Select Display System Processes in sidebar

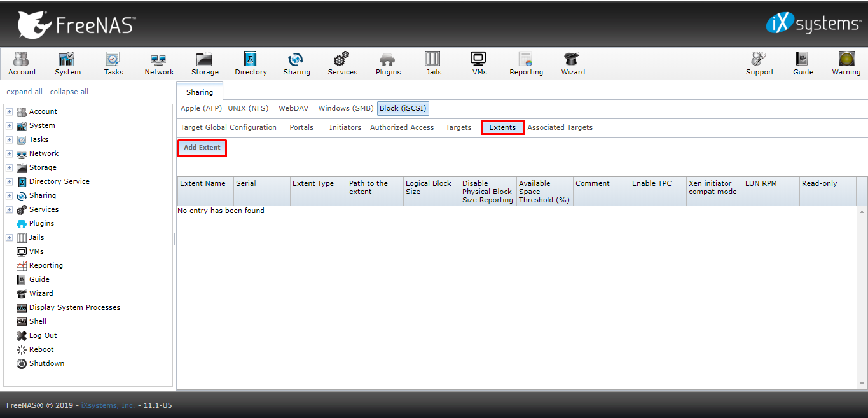74,307
